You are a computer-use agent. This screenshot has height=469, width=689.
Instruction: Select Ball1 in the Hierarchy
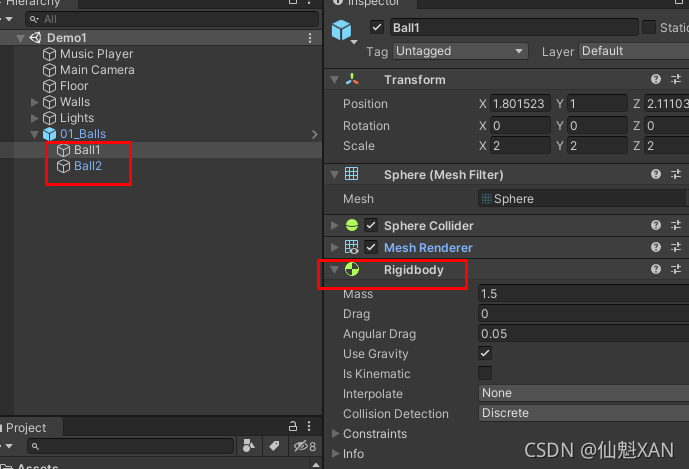point(87,150)
